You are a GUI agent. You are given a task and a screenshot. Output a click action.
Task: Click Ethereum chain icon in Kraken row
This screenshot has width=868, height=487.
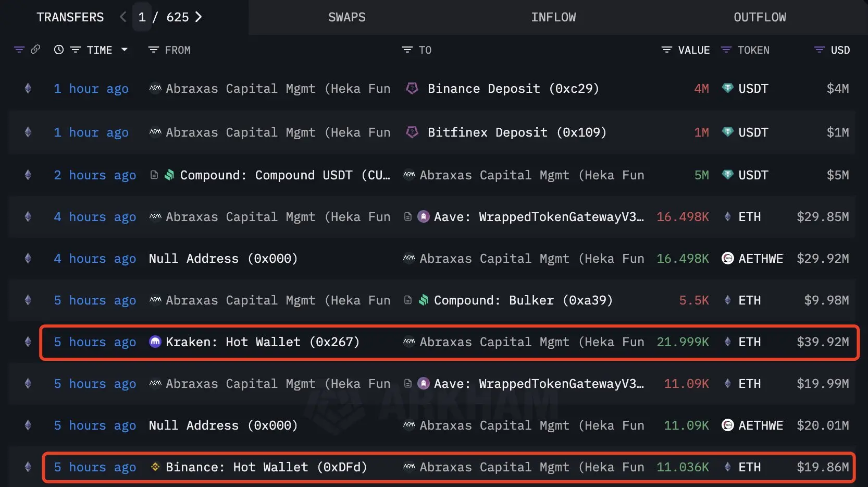(x=28, y=342)
